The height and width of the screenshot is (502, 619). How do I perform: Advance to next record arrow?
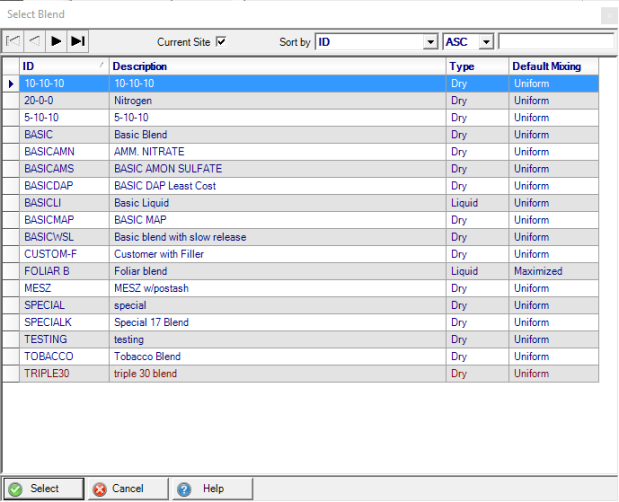(x=55, y=41)
